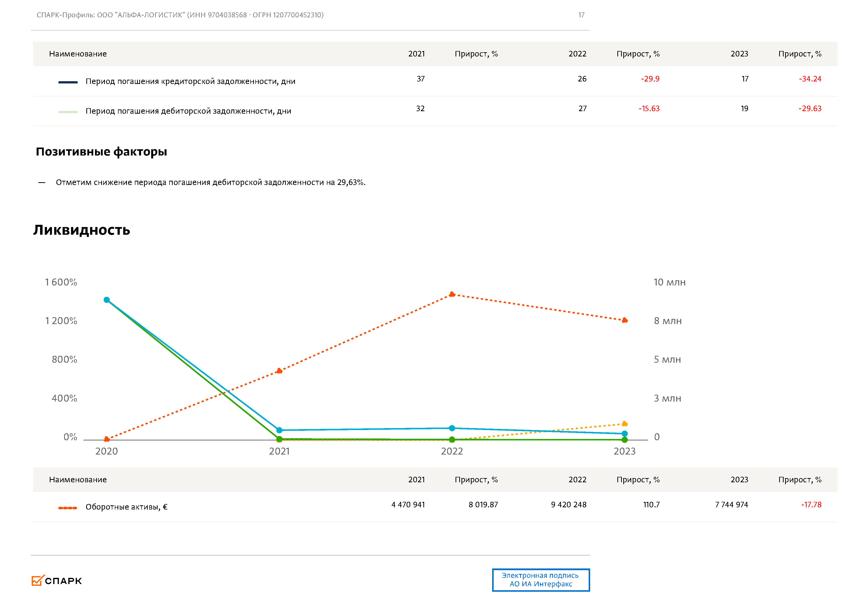
Task: Click the yellow data point at 2023
Action: 625,424
